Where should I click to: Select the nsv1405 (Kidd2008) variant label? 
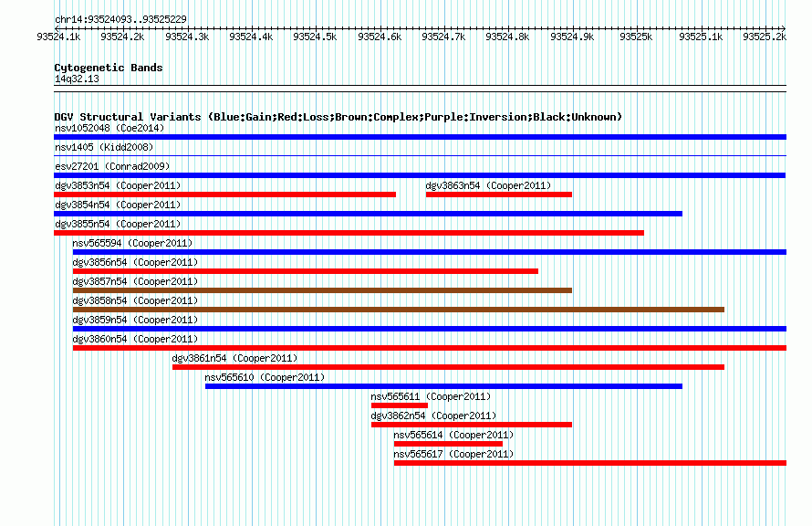[104, 147]
